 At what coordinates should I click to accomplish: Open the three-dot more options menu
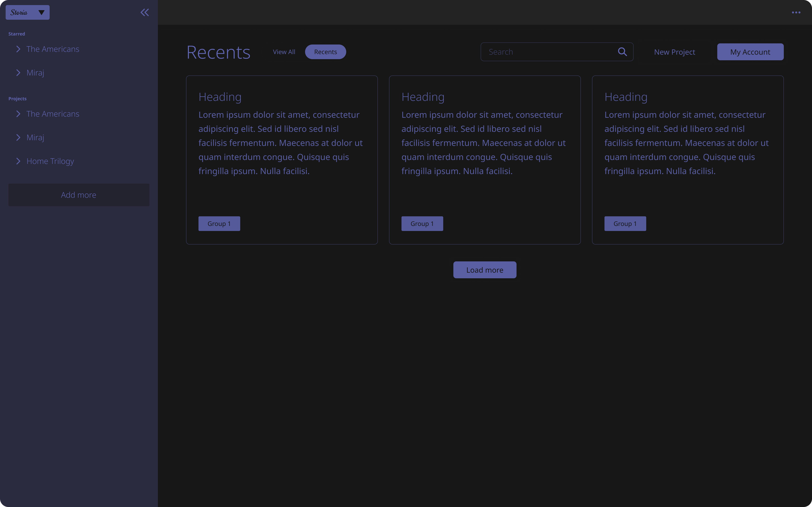[796, 12]
